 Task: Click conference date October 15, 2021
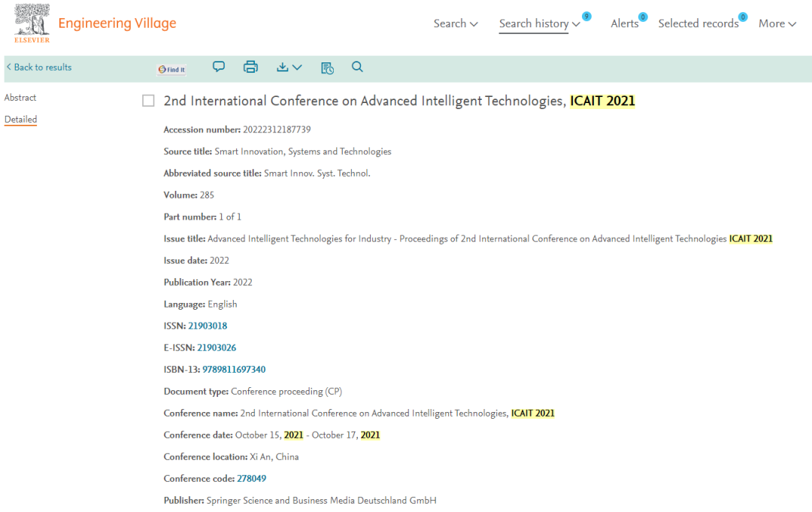point(269,435)
